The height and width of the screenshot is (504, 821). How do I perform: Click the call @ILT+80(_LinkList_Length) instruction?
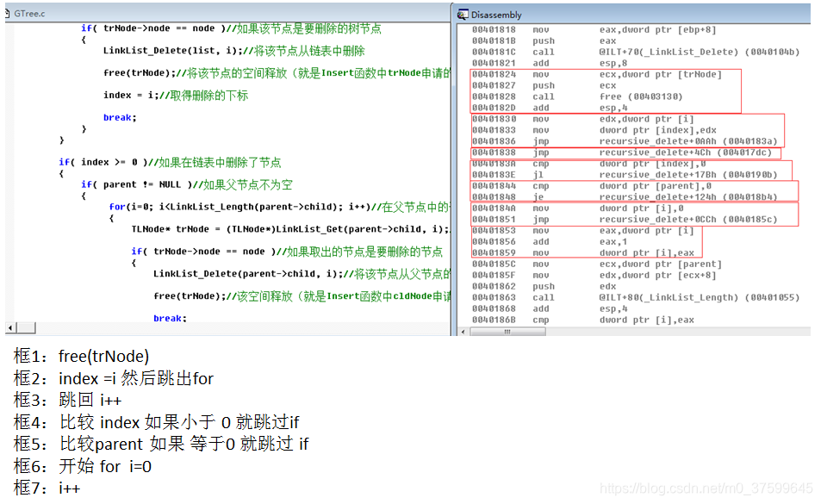point(665,298)
